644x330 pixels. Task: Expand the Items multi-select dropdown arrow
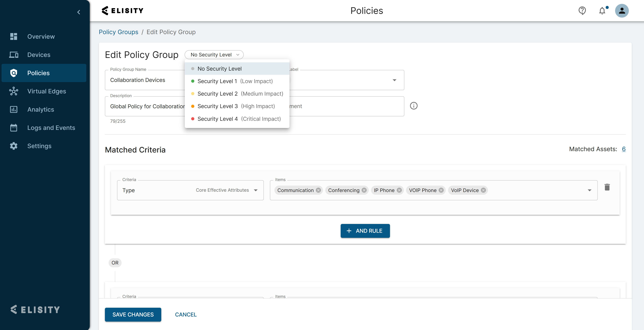pos(589,191)
